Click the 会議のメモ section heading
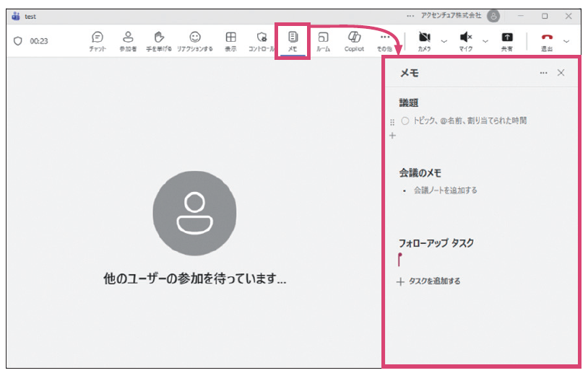Screen dimensions: 588x373 [420, 172]
